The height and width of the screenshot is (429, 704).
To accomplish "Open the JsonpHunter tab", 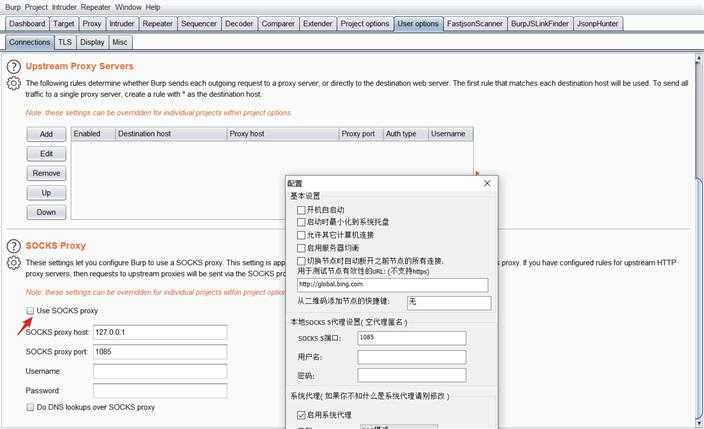I will (598, 24).
